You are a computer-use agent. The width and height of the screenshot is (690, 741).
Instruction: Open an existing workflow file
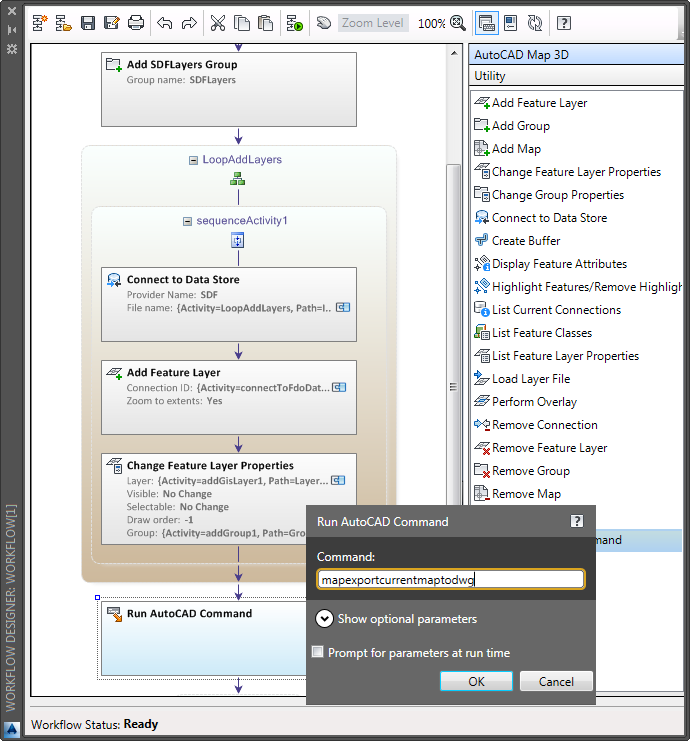pos(63,23)
